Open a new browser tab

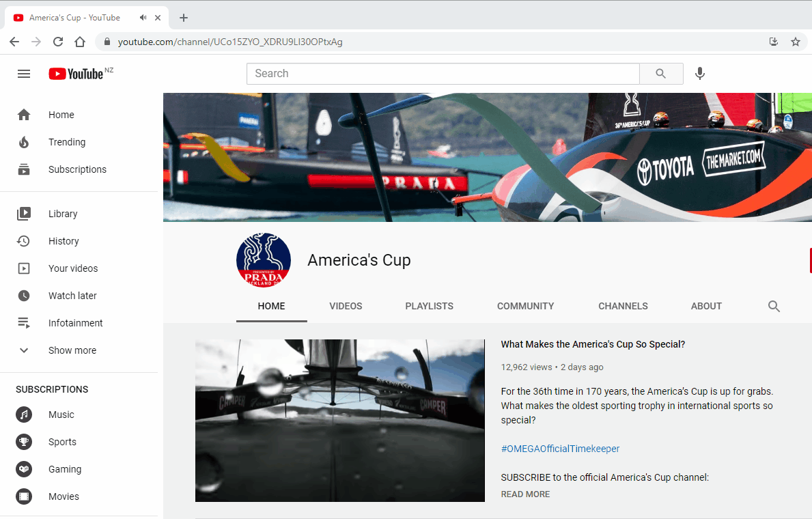pyautogui.click(x=183, y=18)
